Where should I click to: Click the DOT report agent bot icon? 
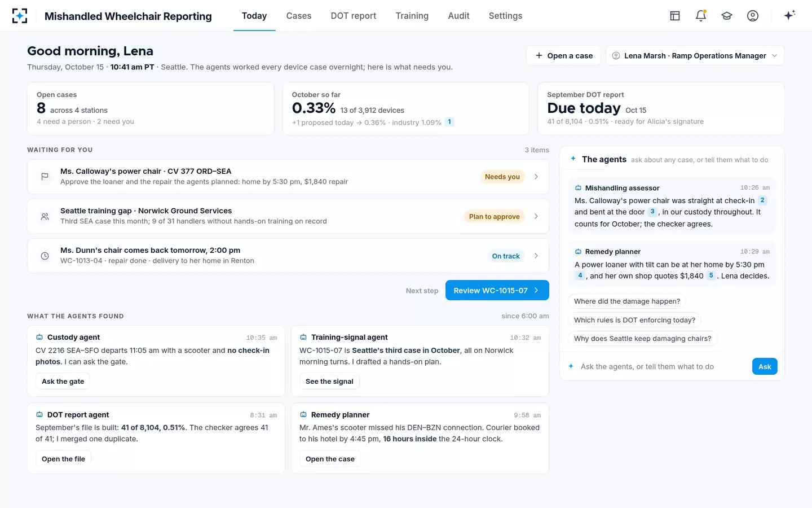[x=39, y=414]
